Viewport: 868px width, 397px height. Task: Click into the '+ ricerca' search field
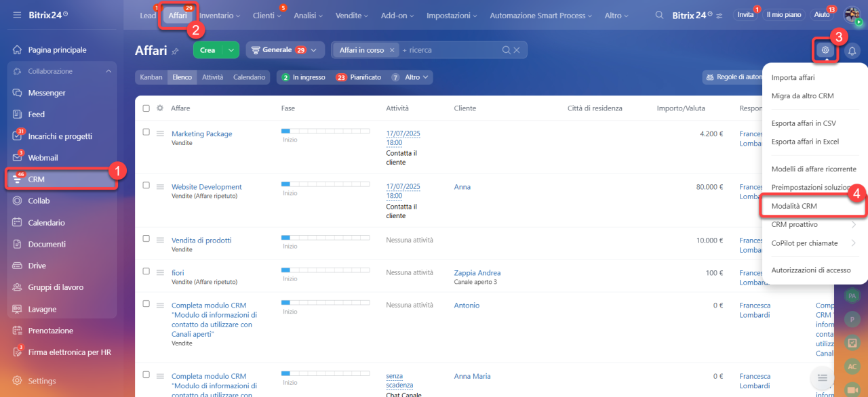tap(449, 50)
